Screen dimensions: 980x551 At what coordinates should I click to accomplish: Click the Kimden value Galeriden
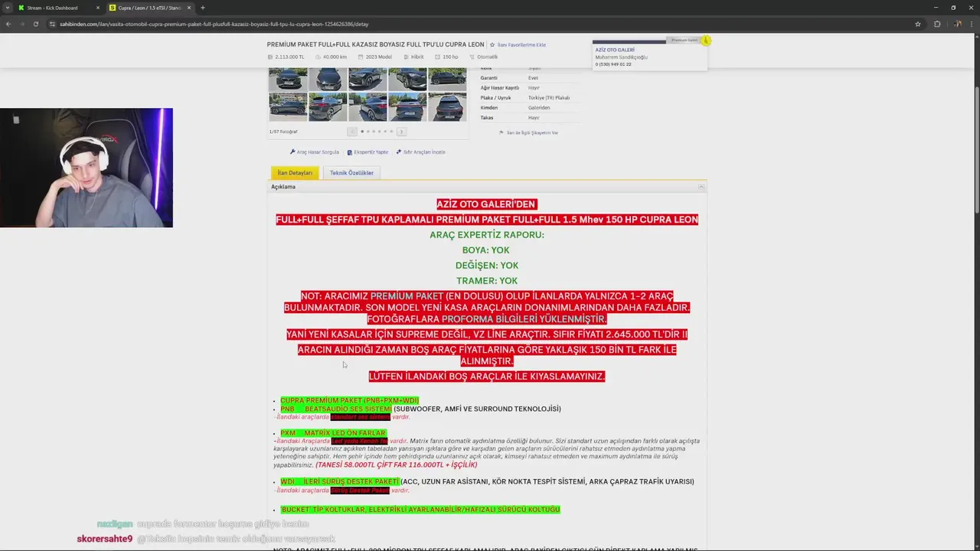[539, 108]
